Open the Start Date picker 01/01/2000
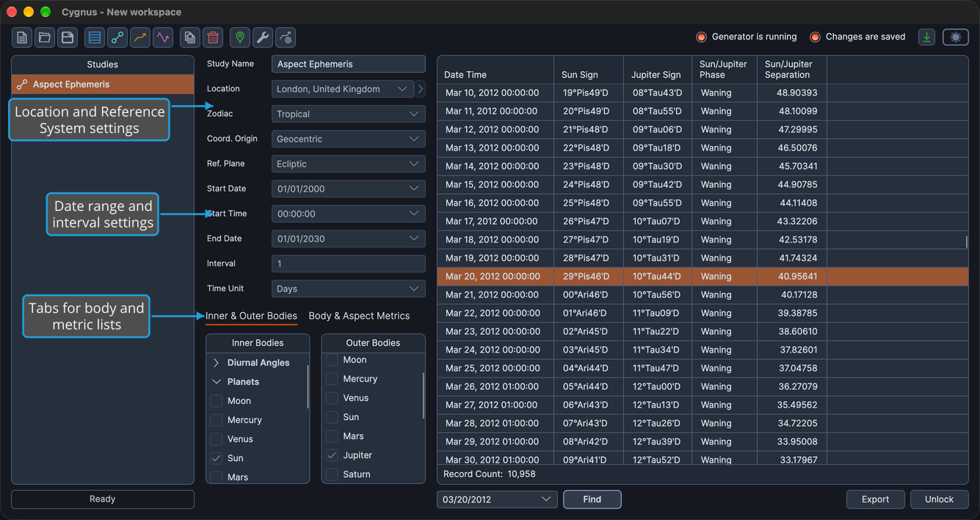 coord(349,189)
